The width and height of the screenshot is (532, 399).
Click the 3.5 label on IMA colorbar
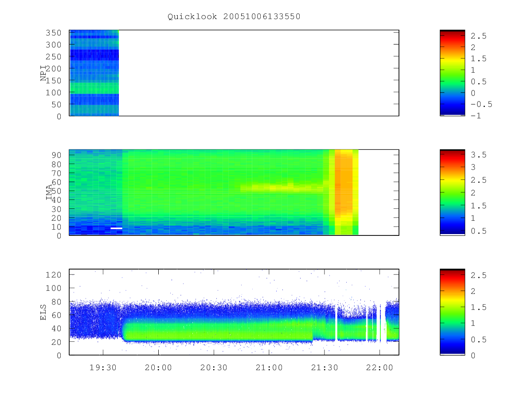478,155
